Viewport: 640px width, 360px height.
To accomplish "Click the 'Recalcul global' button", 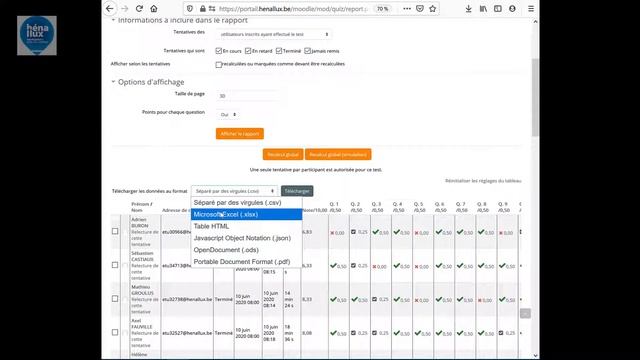I will coord(283,155).
